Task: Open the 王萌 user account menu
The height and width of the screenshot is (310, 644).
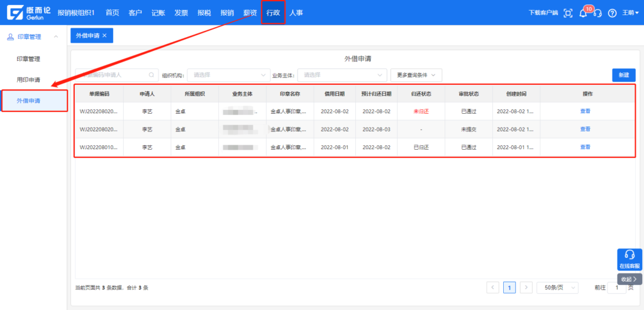Action: point(630,13)
